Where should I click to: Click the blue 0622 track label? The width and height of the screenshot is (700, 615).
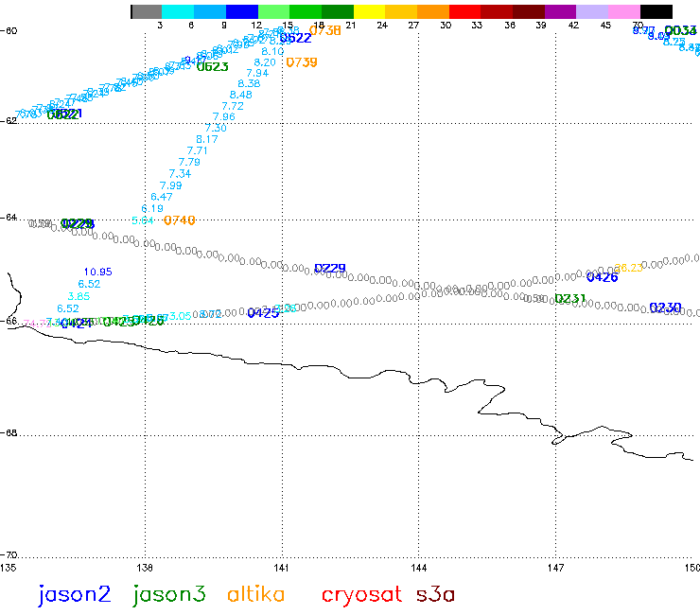point(295,39)
